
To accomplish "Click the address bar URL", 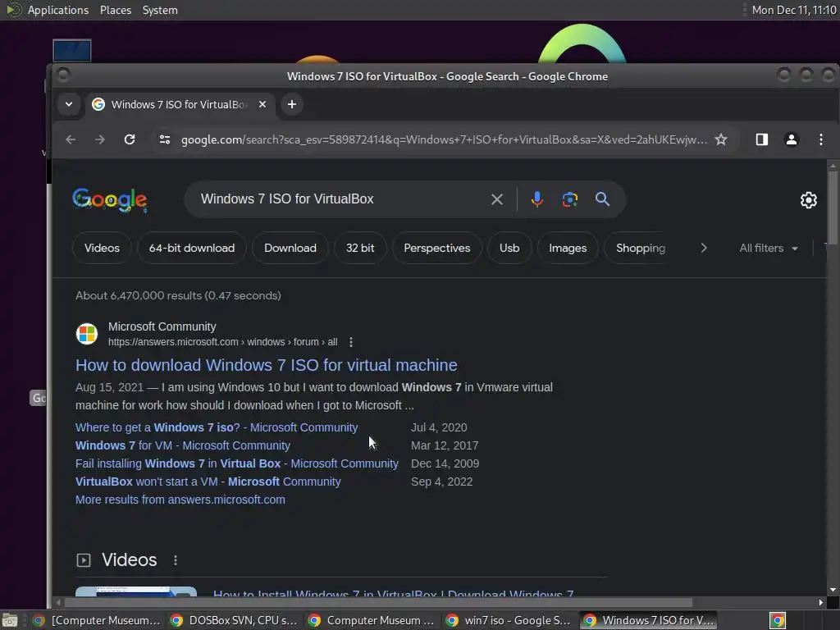I will [444, 139].
